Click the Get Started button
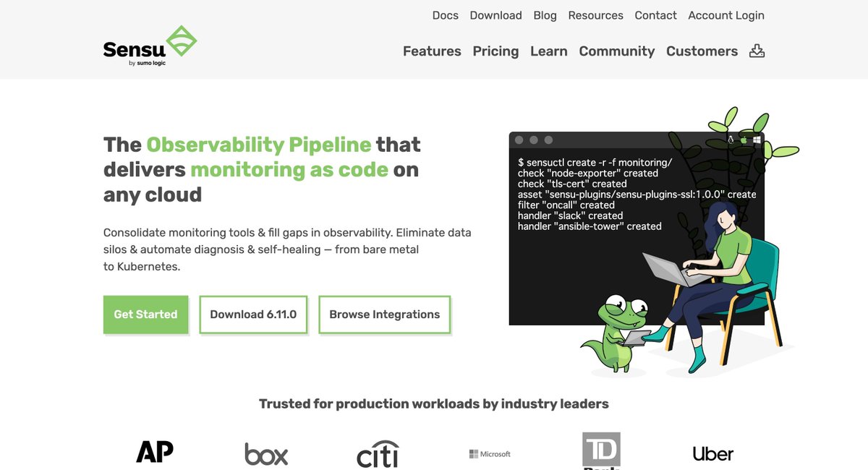The width and height of the screenshot is (868, 470). click(145, 315)
